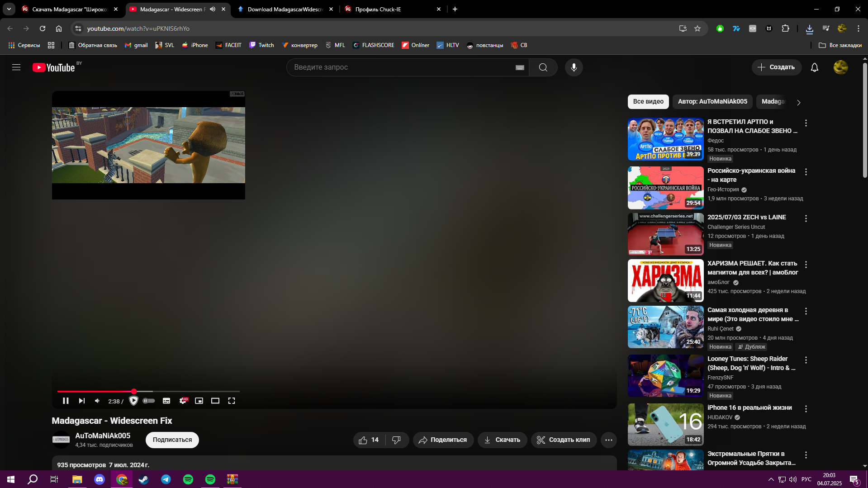
Task: Toggle subtitles in the video player
Action: click(x=166, y=401)
